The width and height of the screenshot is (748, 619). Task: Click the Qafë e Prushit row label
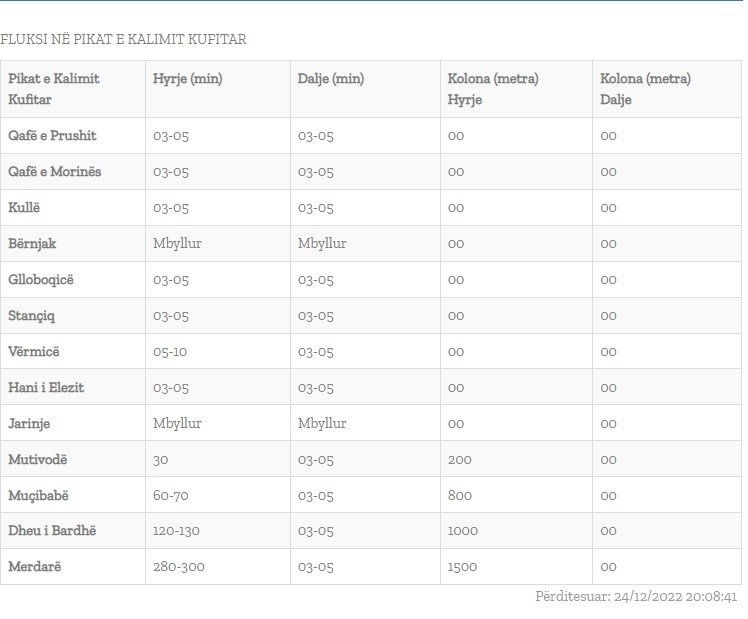[52, 136]
